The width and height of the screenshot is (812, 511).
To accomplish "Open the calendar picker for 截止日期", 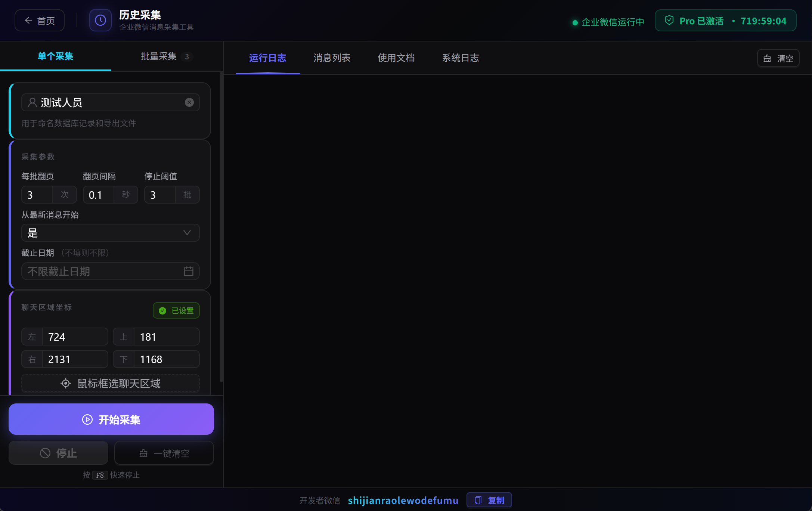I will 189,271.
